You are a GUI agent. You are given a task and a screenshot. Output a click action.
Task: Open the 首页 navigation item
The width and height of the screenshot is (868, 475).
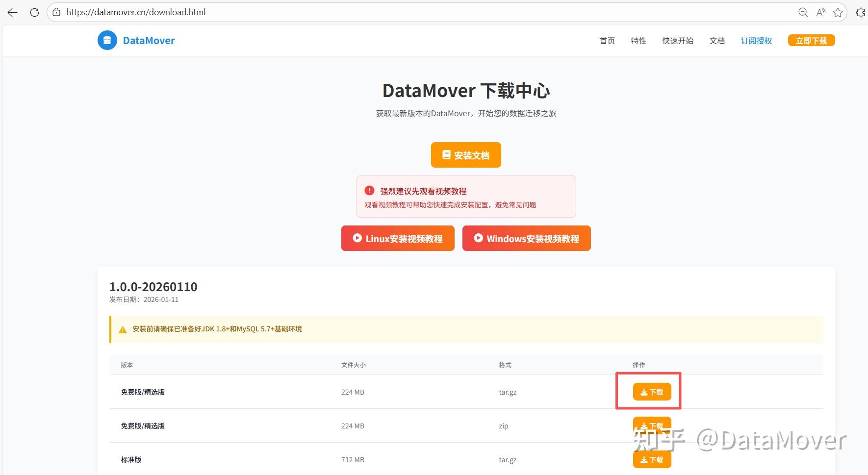click(x=607, y=41)
